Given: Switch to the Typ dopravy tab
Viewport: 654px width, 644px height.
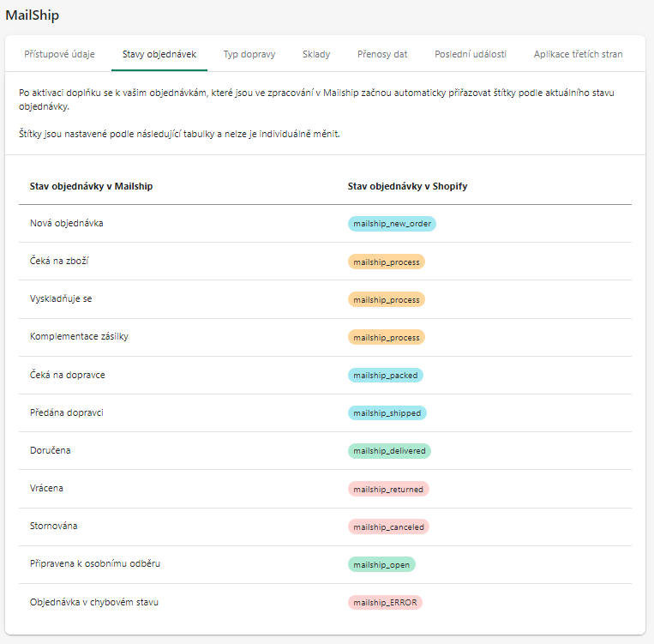Looking at the screenshot, I should click(249, 54).
